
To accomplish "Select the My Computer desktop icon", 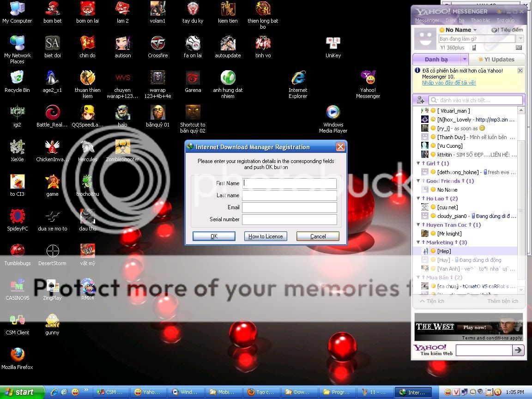I will [17, 12].
